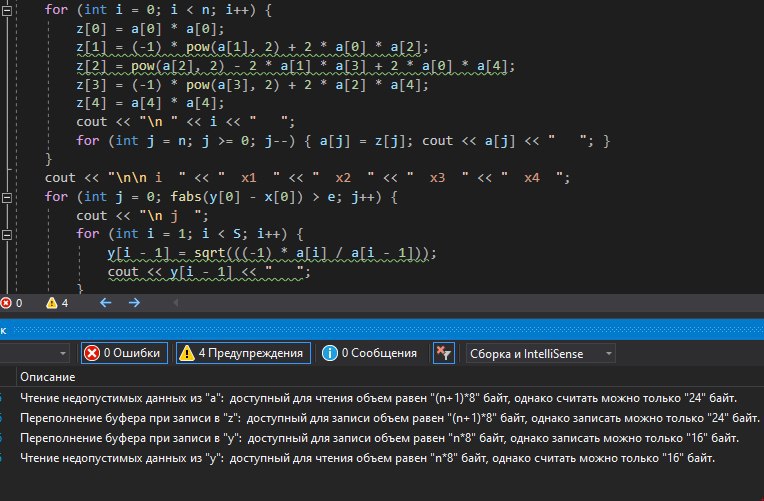Toggle the 4 Предупреждения warnings filter
The image size is (764, 501).
point(243,353)
